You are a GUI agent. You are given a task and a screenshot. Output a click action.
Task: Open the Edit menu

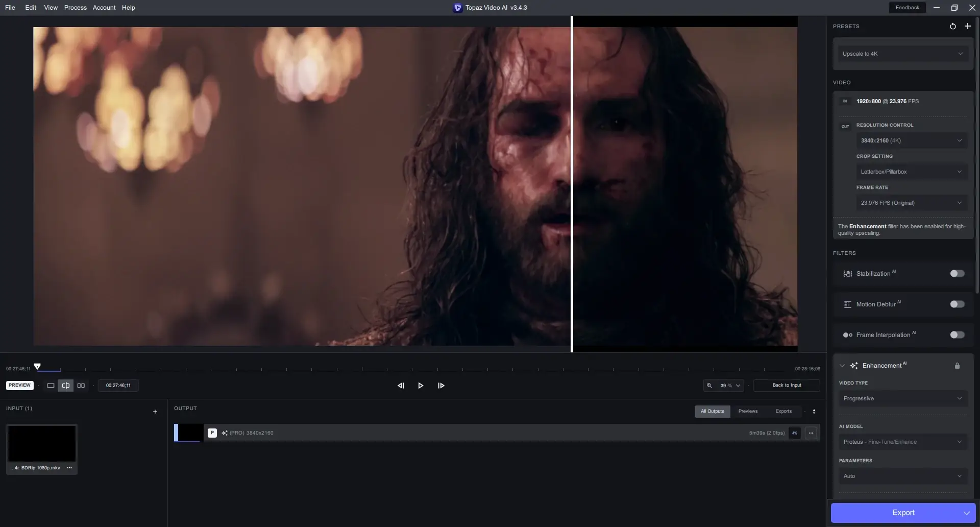[31, 8]
